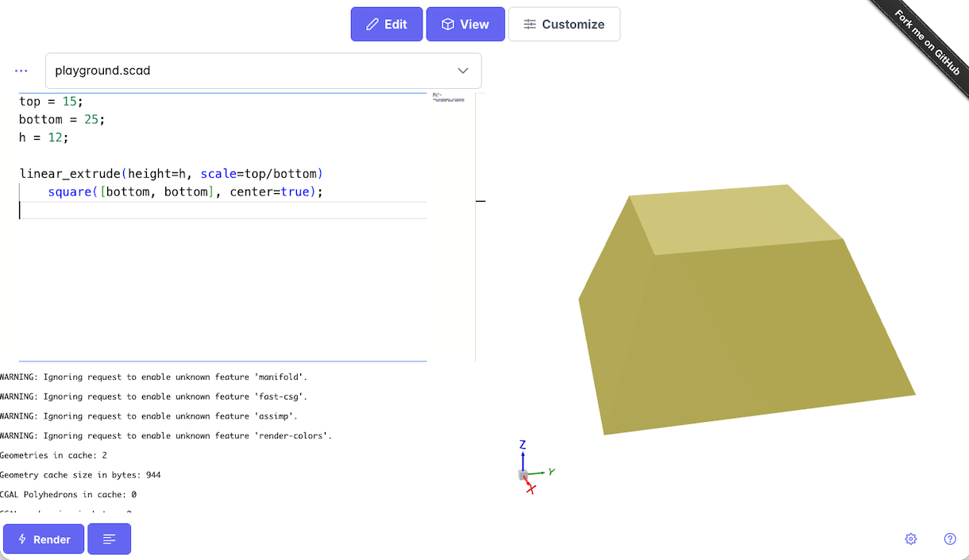Toggle the Customize panel button
The image size is (969, 560).
coord(564,25)
